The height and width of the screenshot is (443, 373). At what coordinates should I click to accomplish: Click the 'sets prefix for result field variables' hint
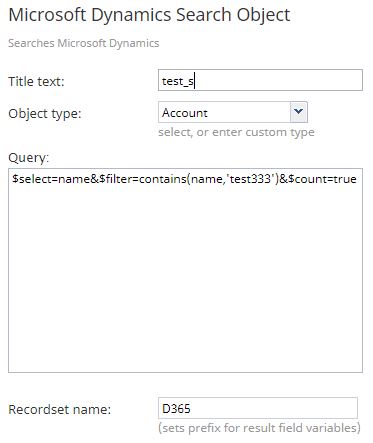(x=259, y=428)
